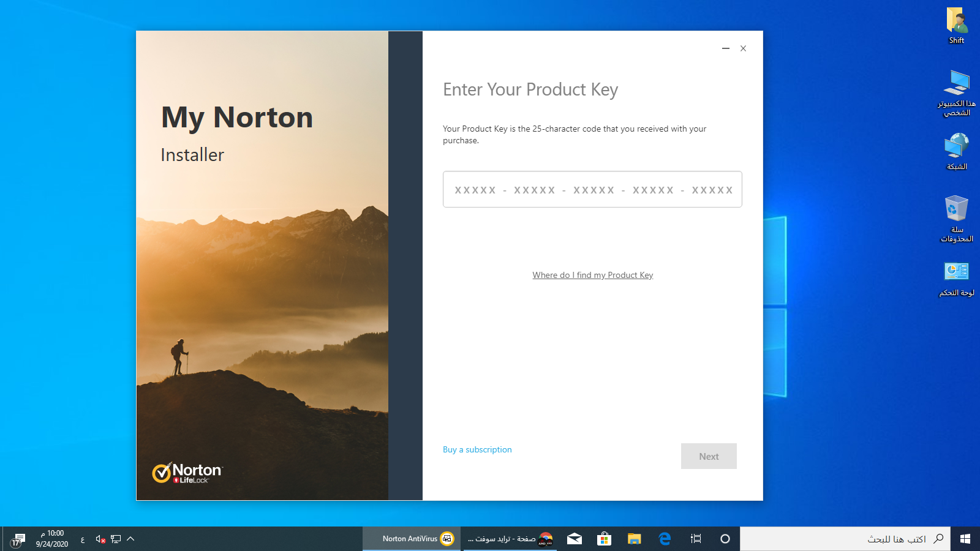
Task: Open the Network desktop icon
Action: (x=957, y=152)
